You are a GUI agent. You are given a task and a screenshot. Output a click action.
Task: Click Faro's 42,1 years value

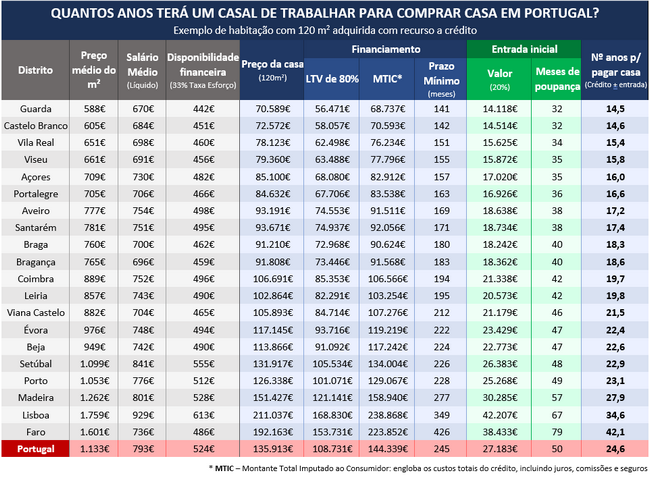click(x=616, y=432)
